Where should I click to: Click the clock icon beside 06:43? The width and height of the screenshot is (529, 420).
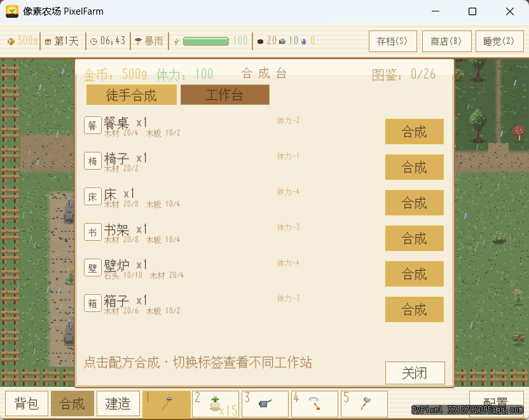[94, 41]
